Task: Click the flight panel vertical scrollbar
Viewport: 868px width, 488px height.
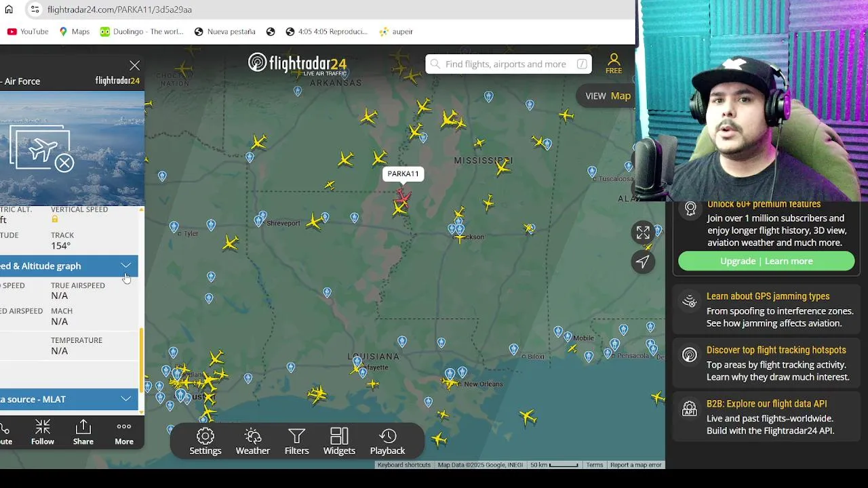Action: (x=141, y=359)
